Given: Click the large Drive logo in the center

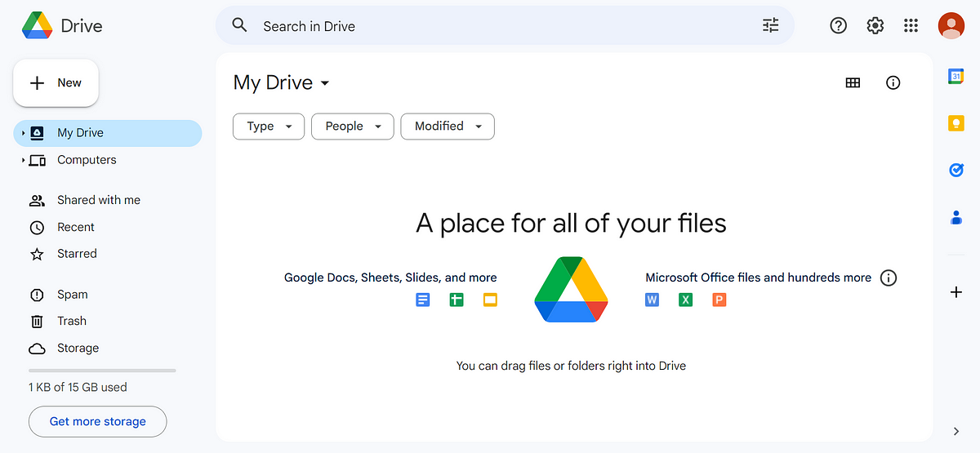Looking at the screenshot, I should point(571,289).
